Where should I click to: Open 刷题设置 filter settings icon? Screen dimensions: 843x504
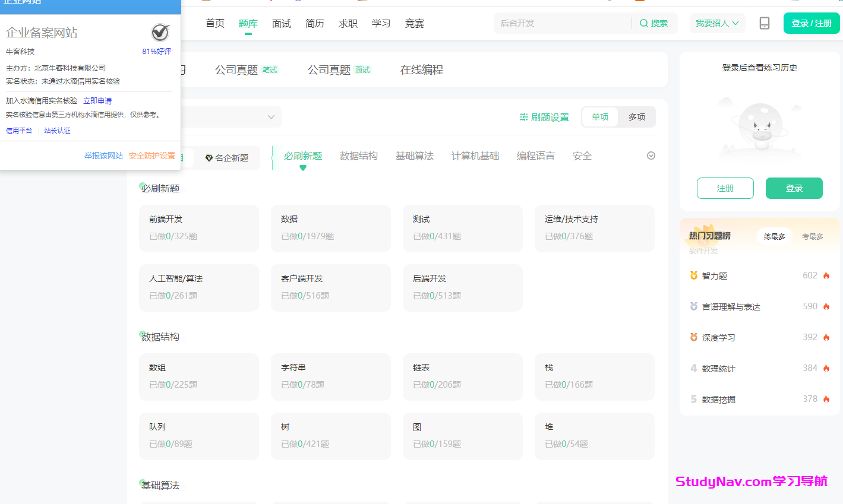coord(523,117)
